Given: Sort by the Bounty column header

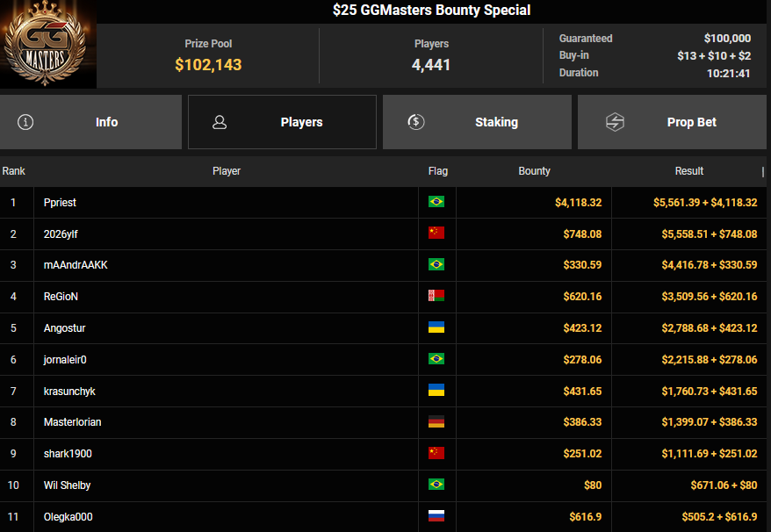Looking at the screenshot, I should coord(534,171).
